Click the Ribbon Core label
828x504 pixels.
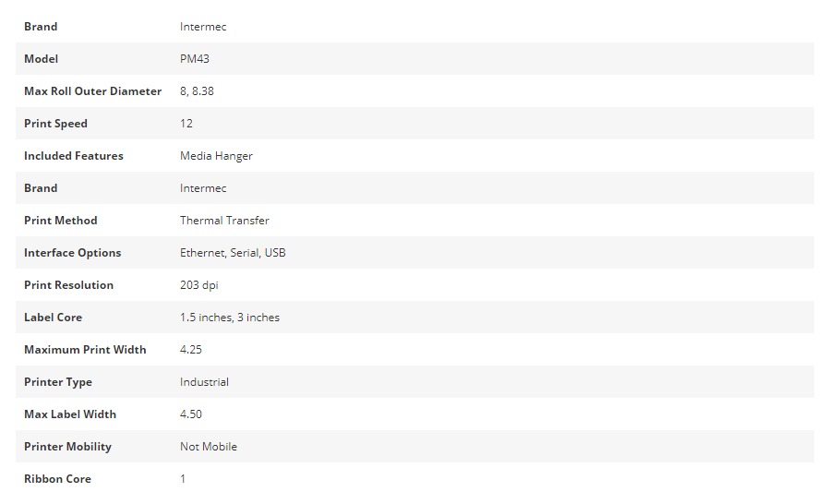(57, 479)
